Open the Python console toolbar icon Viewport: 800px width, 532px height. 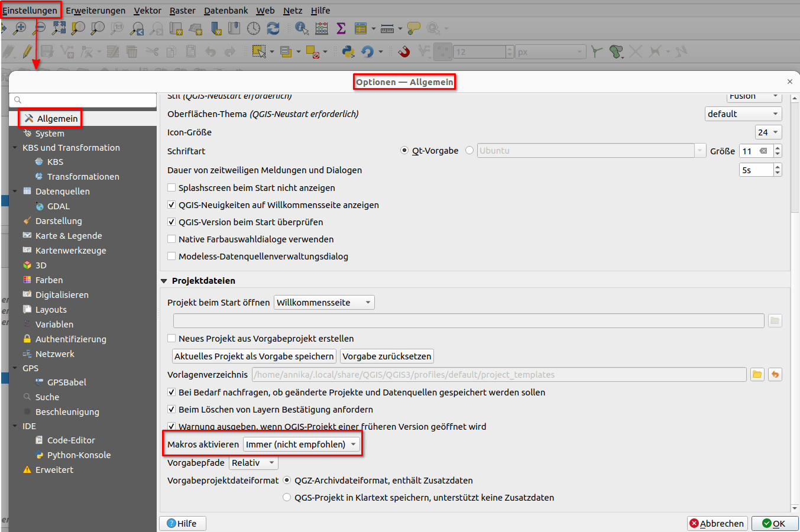(348, 52)
